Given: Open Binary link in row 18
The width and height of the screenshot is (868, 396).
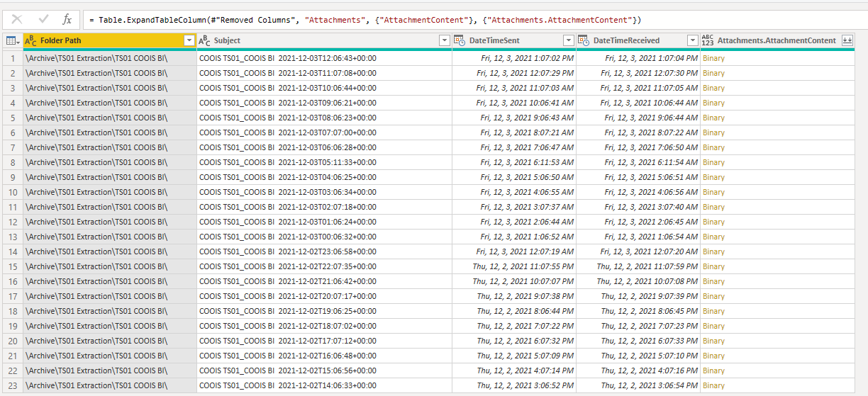Looking at the screenshot, I should 713,312.
